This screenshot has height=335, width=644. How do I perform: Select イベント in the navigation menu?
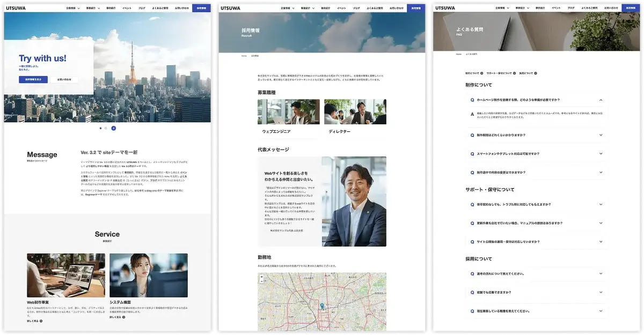coord(127,7)
